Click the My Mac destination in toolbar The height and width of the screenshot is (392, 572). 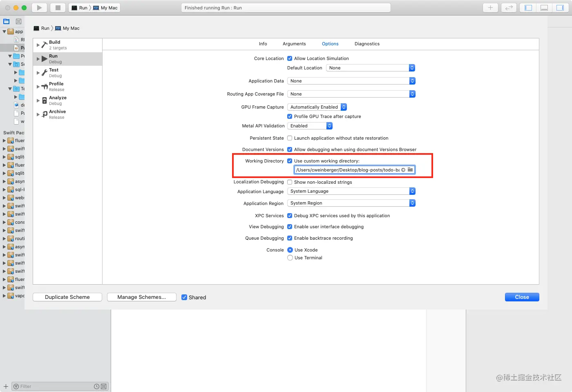106,8
